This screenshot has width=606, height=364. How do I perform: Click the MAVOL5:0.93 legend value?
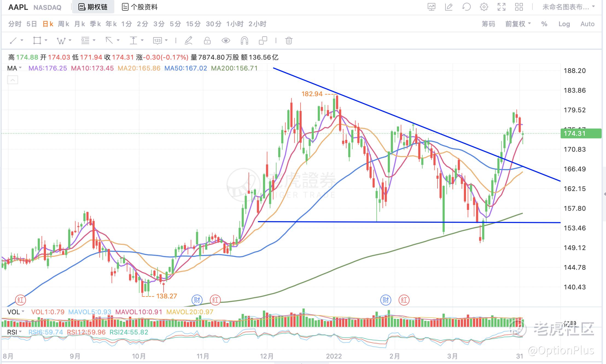(90, 312)
